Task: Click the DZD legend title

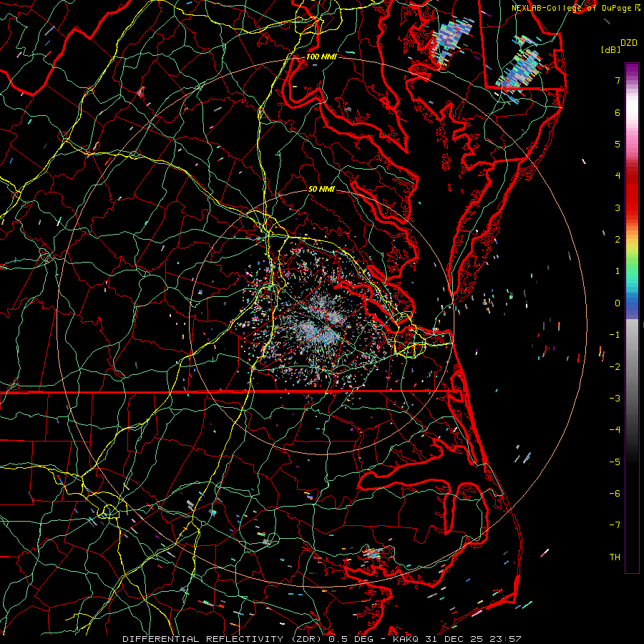Action: pyautogui.click(x=629, y=43)
